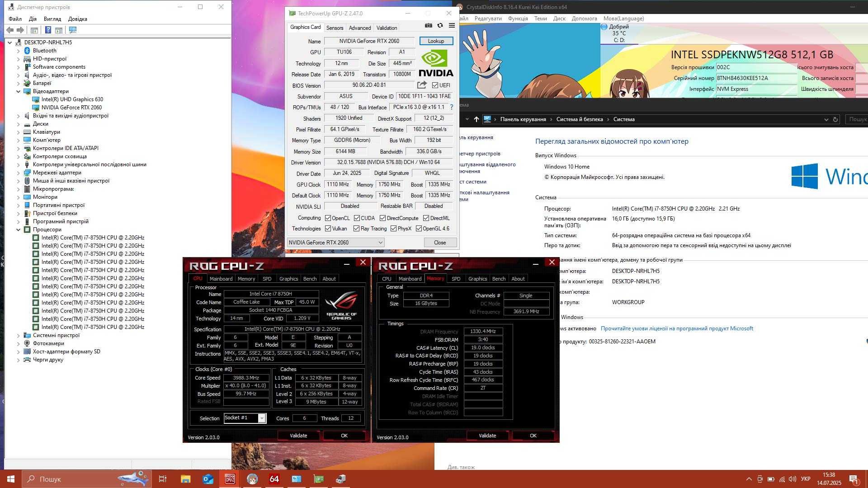Screen dimensions: 868x488
Task: Click refresh icon in Control Panel address bar
Action: click(835, 119)
